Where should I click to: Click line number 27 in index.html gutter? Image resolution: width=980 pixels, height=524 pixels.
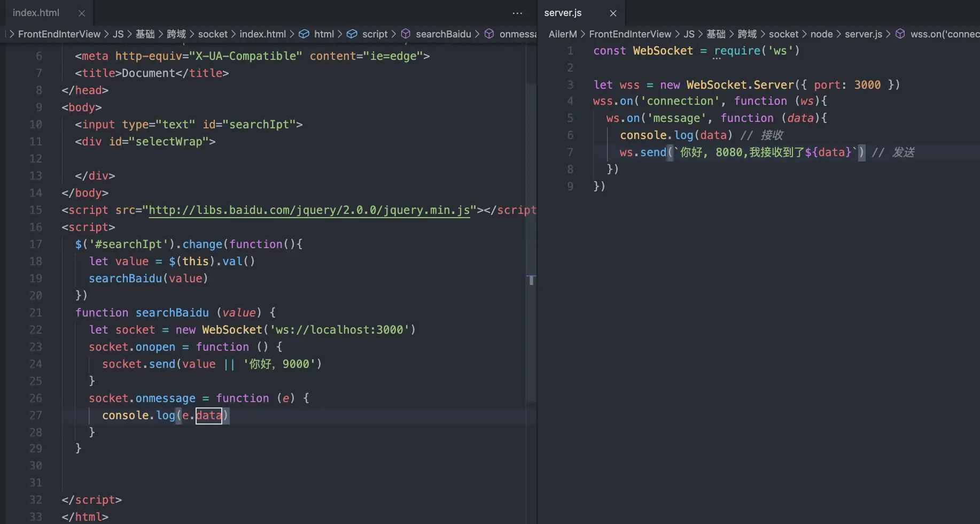(x=36, y=415)
